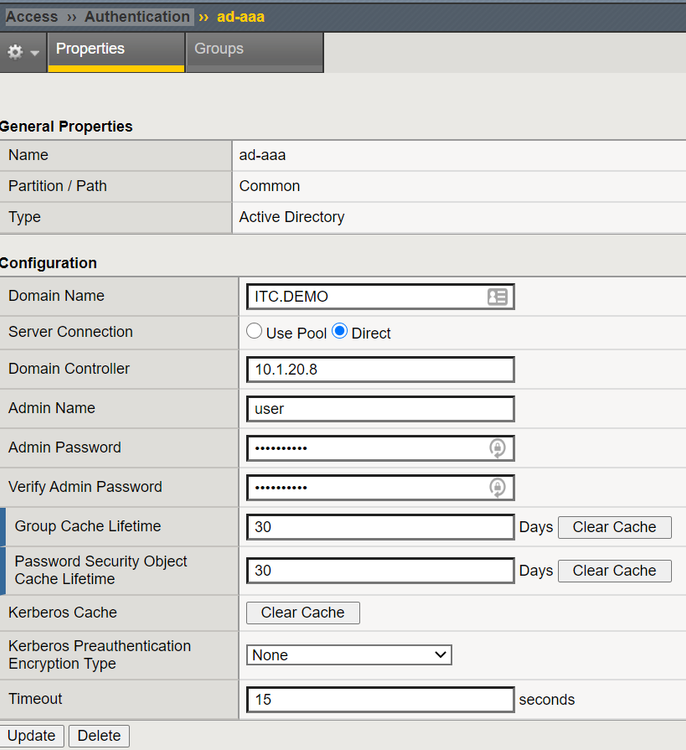This screenshot has height=750, width=686.
Task: Open Kerberos Preauthentication Encryption Type dropdown
Action: click(x=349, y=655)
